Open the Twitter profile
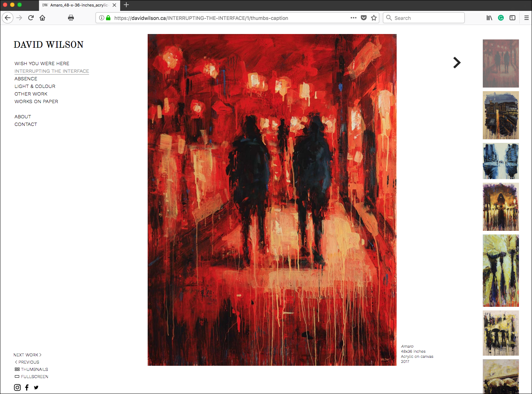The height and width of the screenshot is (394, 532). point(36,387)
